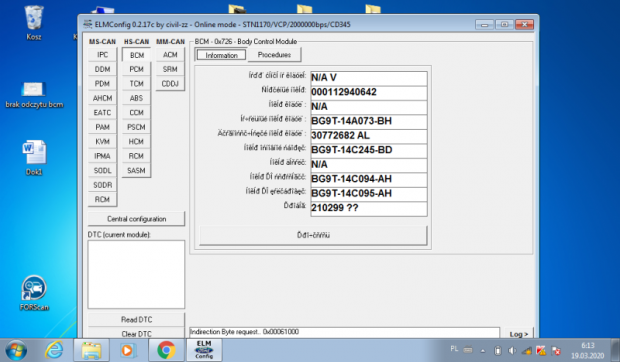Select the SODL module button

pyautogui.click(x=102, y=171)
